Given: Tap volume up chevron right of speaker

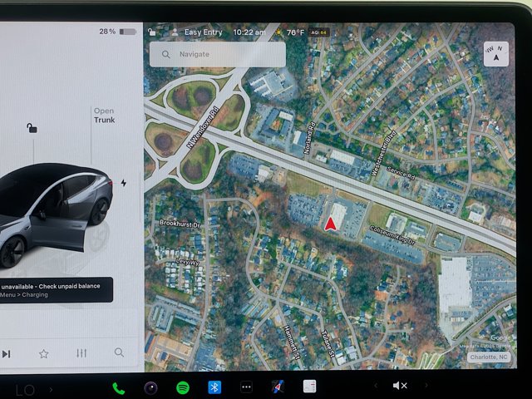Looking at the screenshot, I should point(426,385).
